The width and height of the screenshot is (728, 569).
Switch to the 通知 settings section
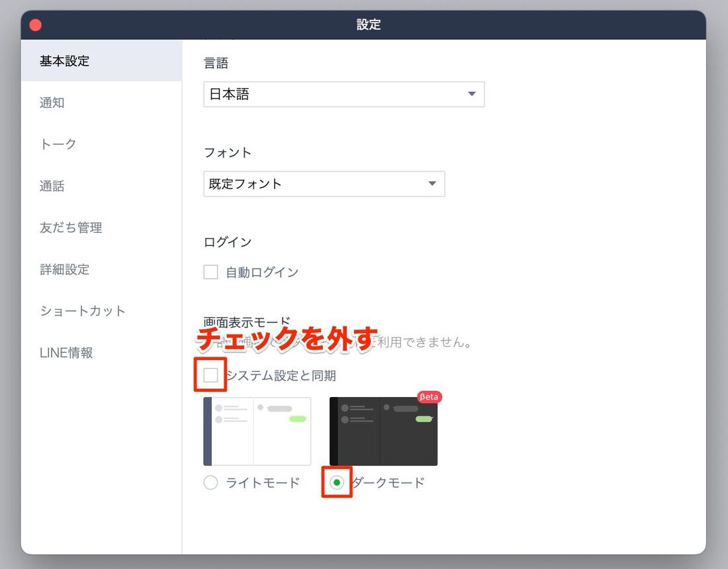(52, 103)
